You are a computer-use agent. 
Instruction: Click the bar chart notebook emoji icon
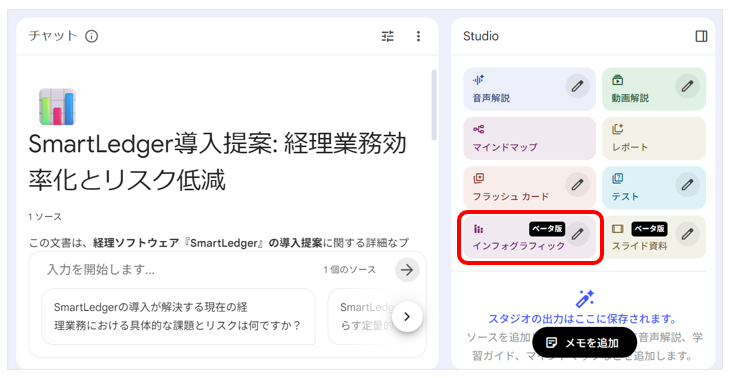click(57, 107)
